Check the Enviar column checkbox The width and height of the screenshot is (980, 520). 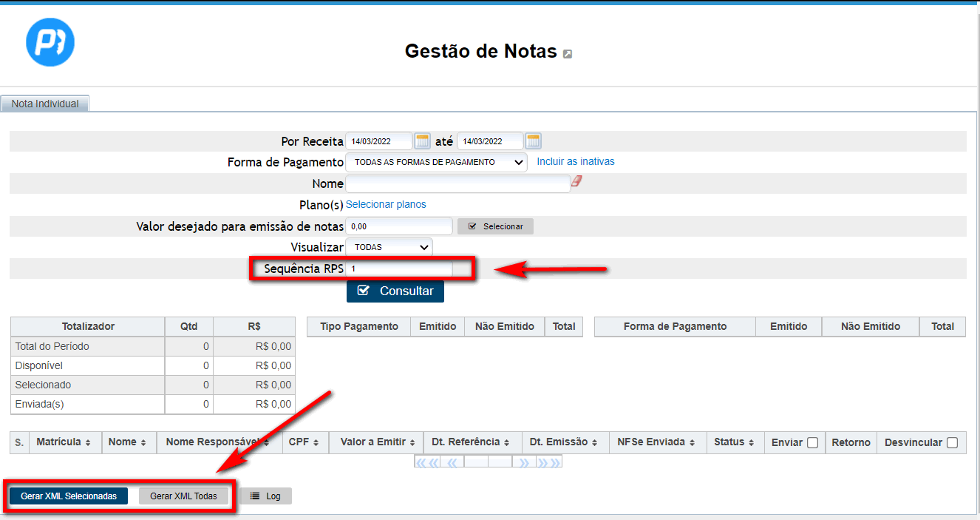pos(812,443)
